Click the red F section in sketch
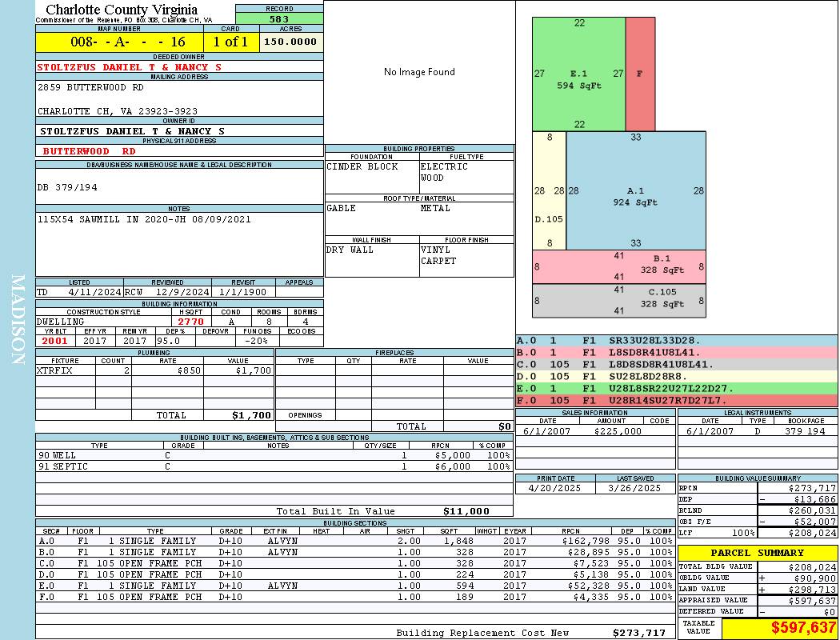Screen dimensions: 840x640 (x=640, y=74)
